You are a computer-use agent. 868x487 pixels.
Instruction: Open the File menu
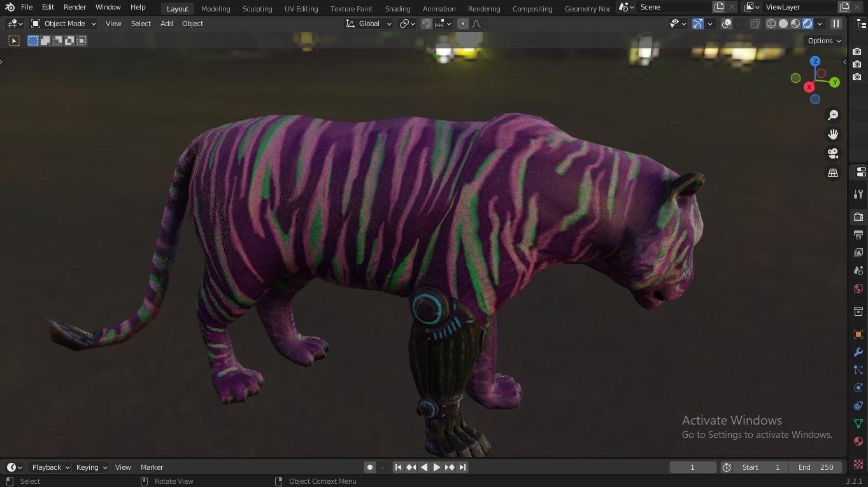pos(27,7)
